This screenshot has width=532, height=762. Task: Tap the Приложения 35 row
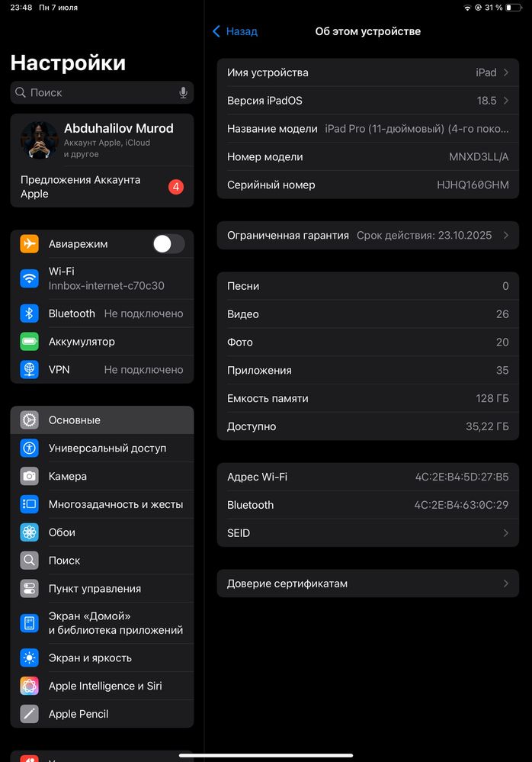point(368,370)
